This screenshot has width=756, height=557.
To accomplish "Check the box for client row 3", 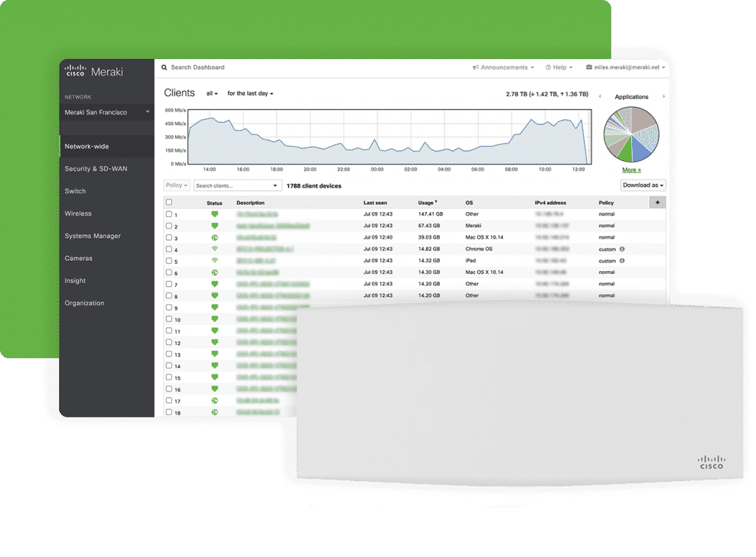I will 169,237.
